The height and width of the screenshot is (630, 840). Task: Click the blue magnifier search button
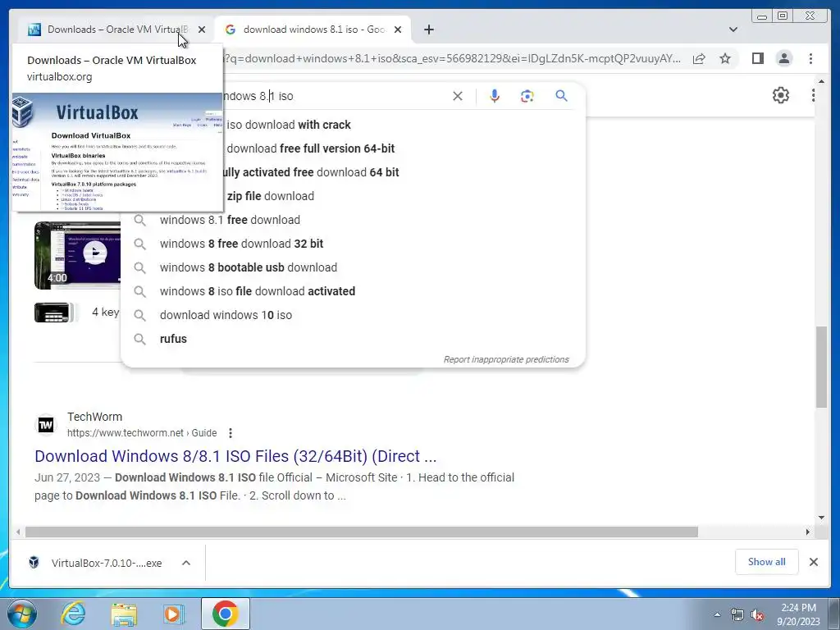561,96
